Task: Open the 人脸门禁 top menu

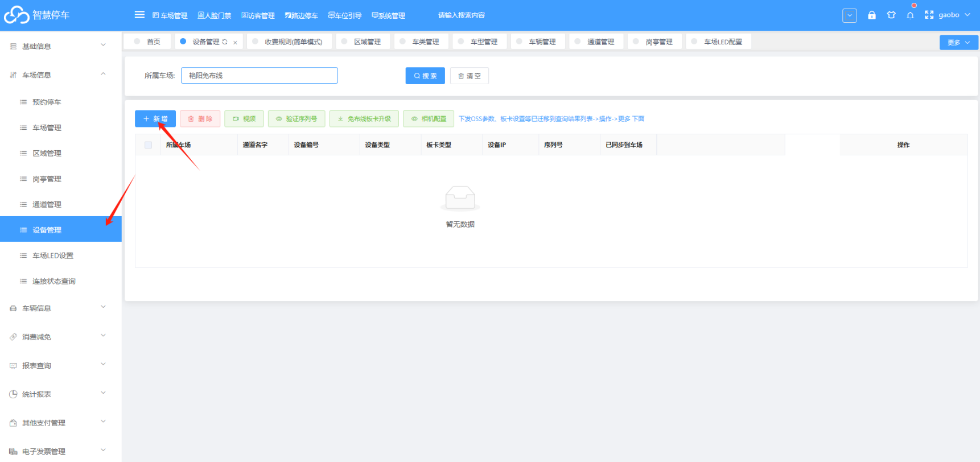Action: click(215, 15)
